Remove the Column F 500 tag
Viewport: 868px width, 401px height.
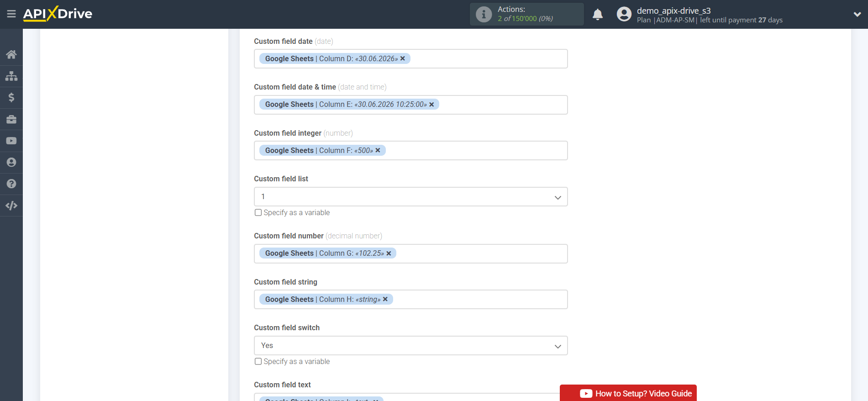pos(378,150)
